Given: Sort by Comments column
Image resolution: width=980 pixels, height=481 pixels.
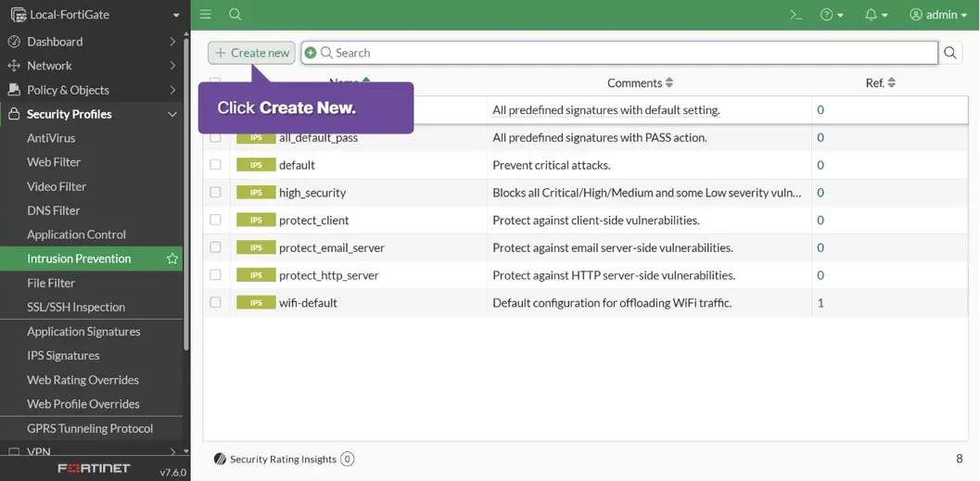Looking at the screenshot, I should [640, 83].
